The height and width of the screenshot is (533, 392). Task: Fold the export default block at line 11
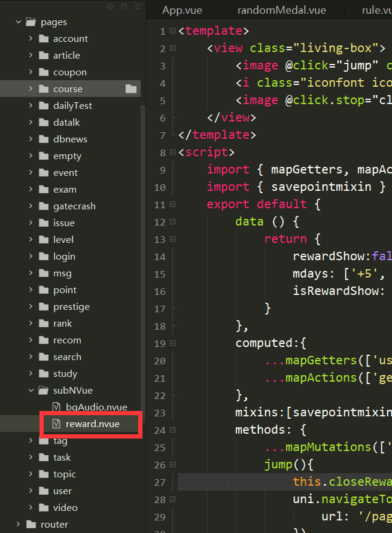tap(173, 205)
